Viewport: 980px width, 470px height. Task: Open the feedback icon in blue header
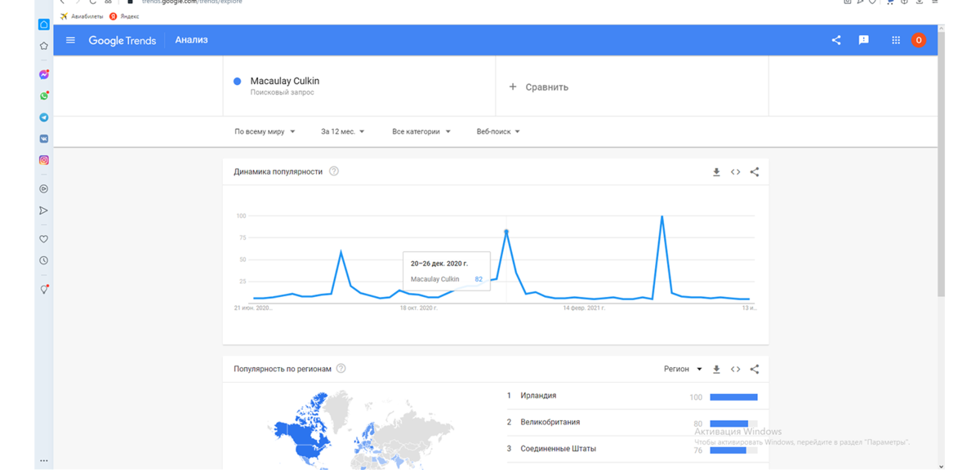(863, 40)
